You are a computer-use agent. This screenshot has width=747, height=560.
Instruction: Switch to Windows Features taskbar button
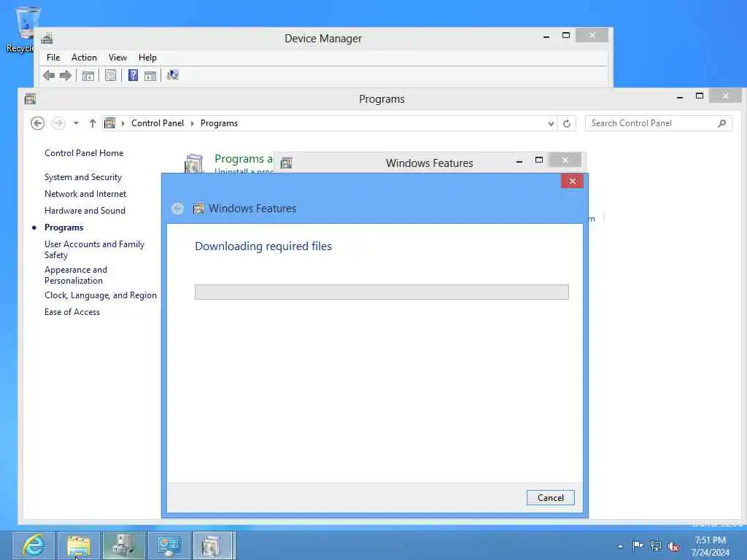click(214, 545)
